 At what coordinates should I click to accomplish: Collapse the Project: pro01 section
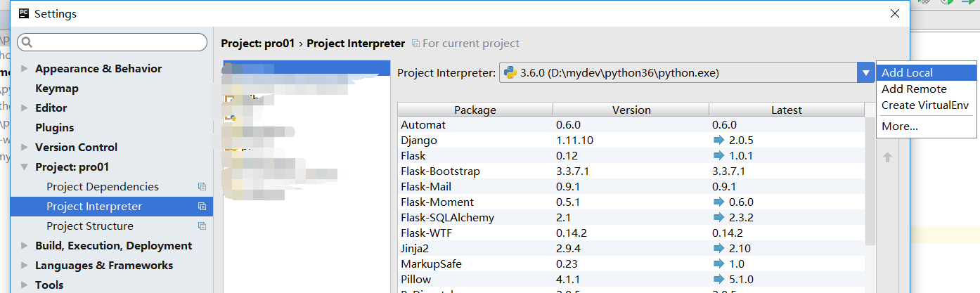click(25, 167)
